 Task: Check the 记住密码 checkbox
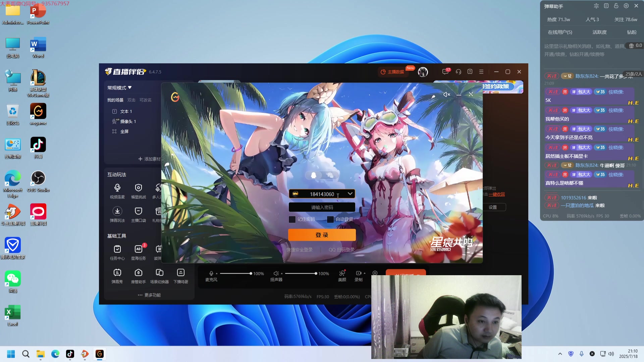292,219
